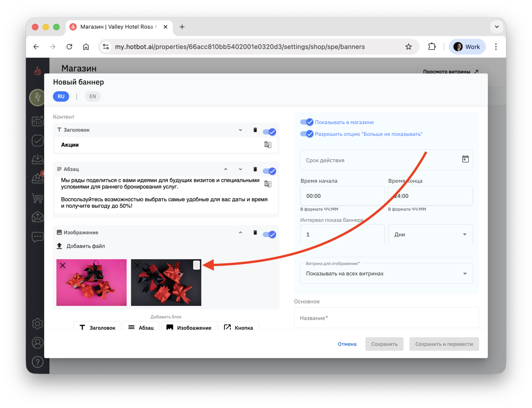The image size is (532, 408).
Task: Click the HotBot flame logo in sidebar
Action: tap(37, 71)
